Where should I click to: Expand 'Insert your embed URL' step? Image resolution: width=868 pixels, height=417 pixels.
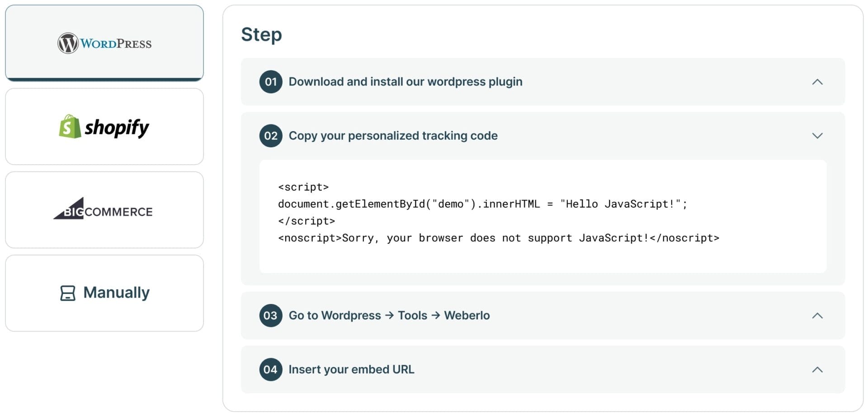[816, 370]
